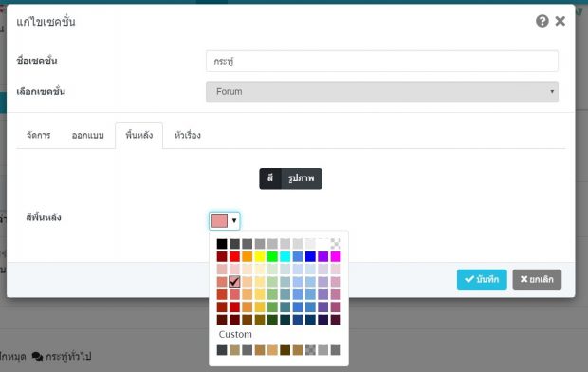
Task: Toggle background mode to สี
Action: 270,178
